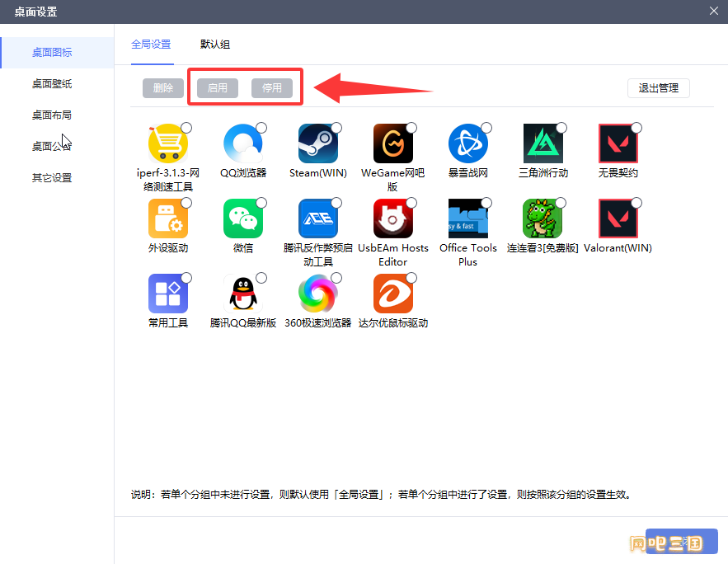Viewport: 728px width, 564px height.
Task: Open 桌面图标 in the sidebar
Action: pos(57,53)
